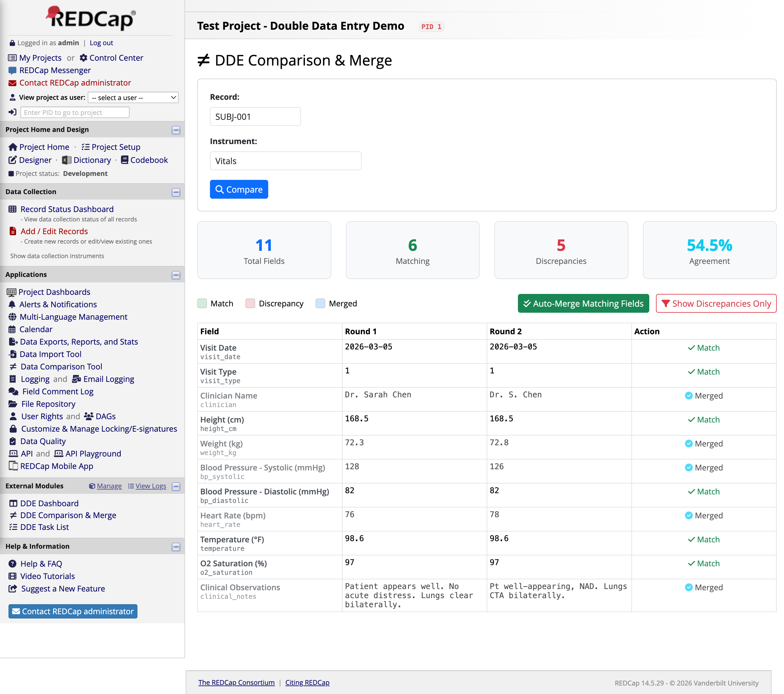
Task: Click the Field Comment Log bubbles icon
Action: coord(13,392)
